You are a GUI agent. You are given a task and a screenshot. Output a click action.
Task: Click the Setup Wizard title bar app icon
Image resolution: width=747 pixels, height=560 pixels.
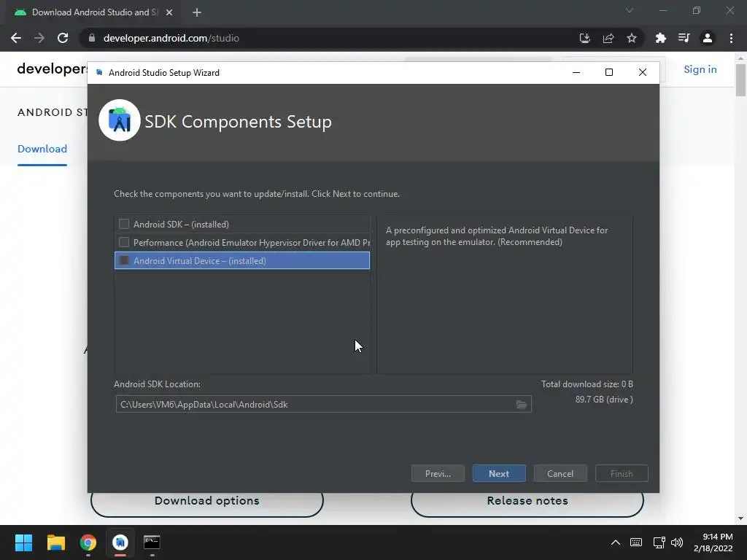(99, 72)
